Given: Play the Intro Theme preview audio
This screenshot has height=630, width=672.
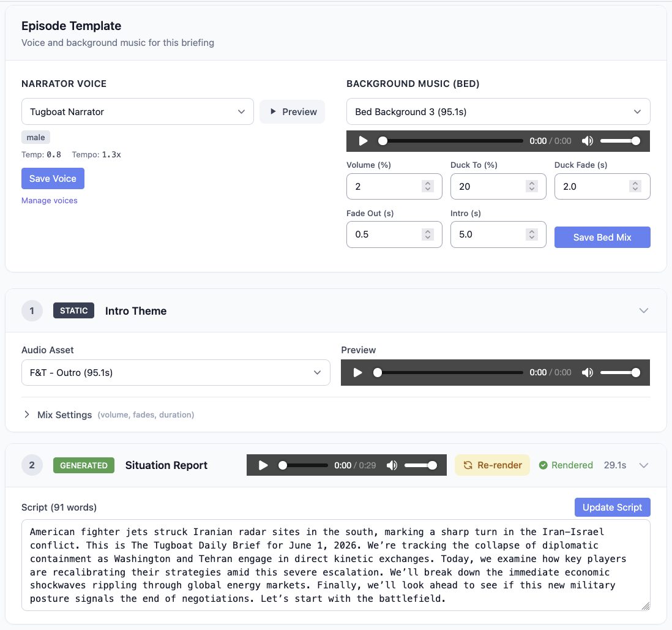Looking at the screenshot, I should pos(357,373).
